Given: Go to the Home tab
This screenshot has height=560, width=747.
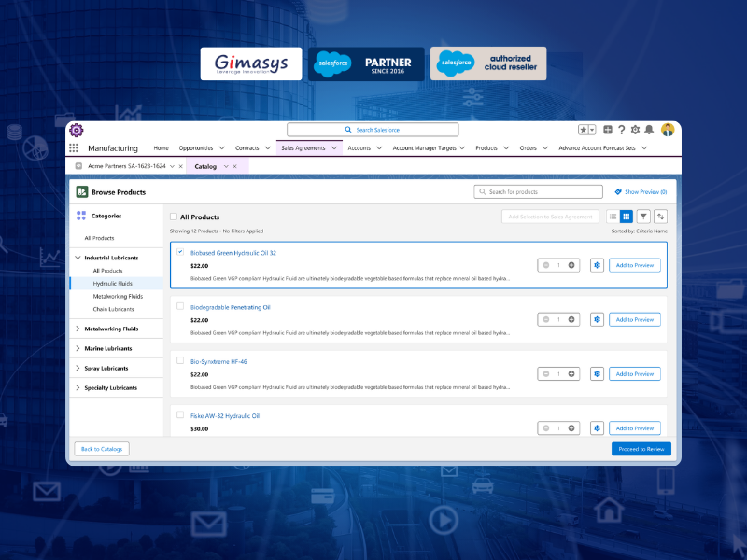Looking at the screenshot, I should [161, 148].
